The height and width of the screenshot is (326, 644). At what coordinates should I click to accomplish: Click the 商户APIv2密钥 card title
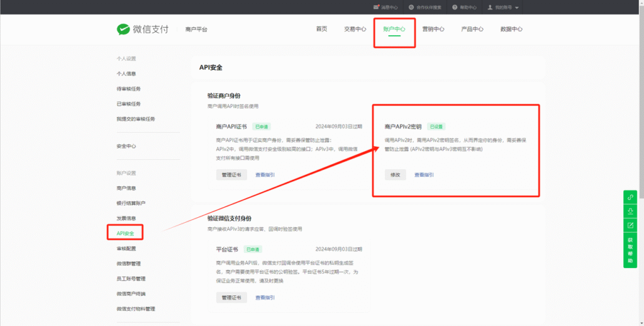click(403, 126)
